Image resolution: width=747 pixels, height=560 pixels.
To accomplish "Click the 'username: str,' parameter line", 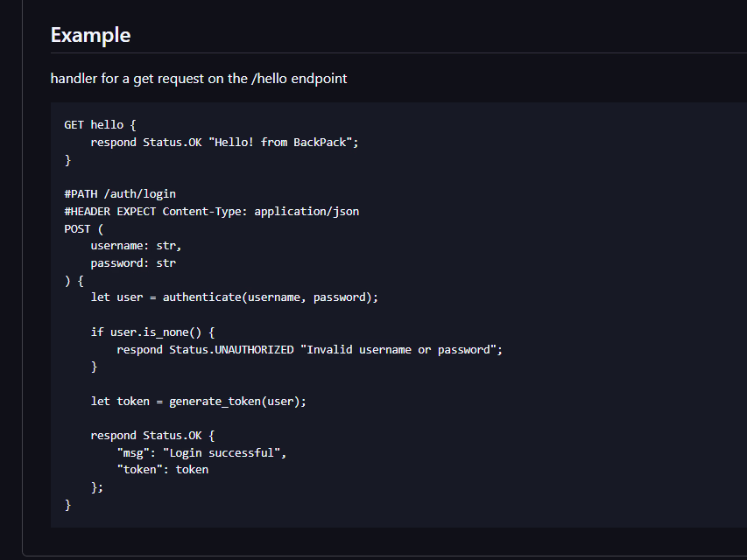I will pyautogui.click(x=136, y=246).
